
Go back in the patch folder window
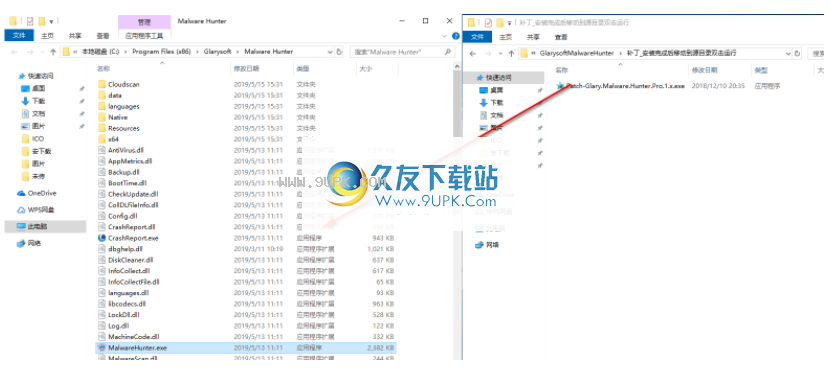(x=473, y=53)
